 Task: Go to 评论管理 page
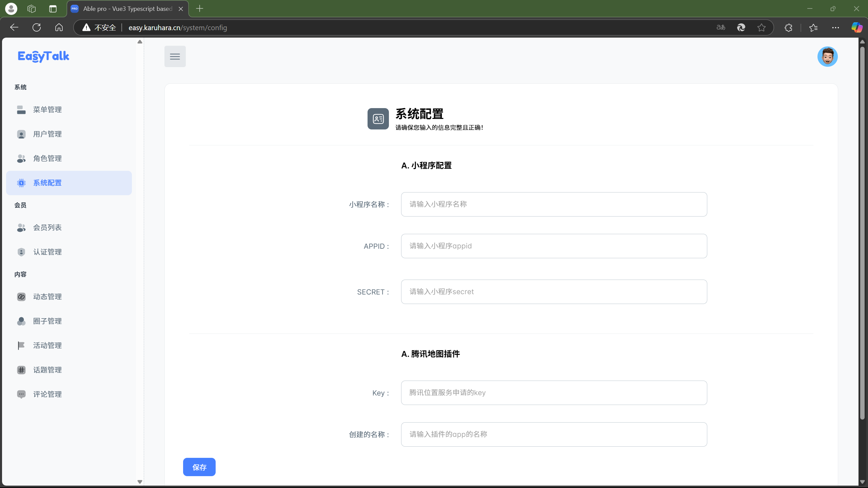pyautogui.click(x=47, y=394)
